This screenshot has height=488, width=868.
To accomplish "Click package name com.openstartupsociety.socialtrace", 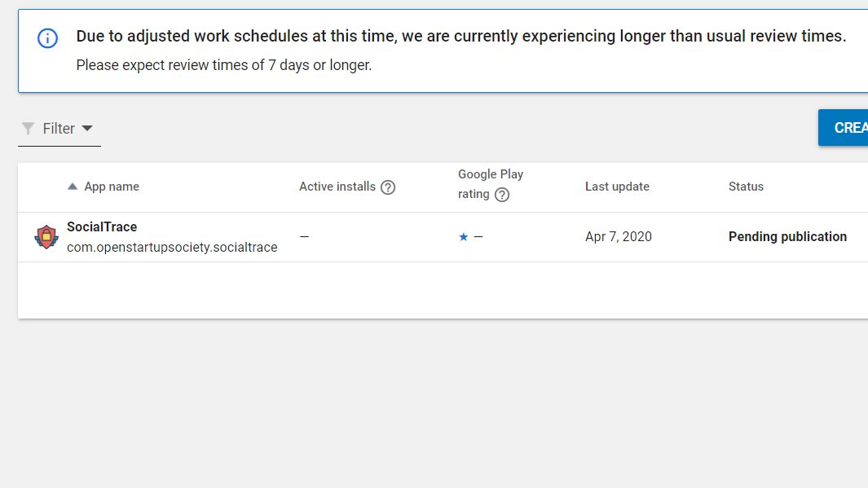I will [x=172, y=248].
